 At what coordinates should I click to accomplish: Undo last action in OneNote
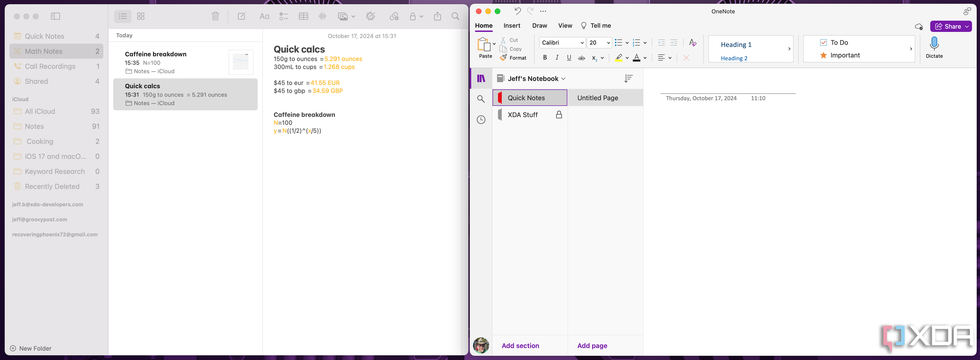517,11
